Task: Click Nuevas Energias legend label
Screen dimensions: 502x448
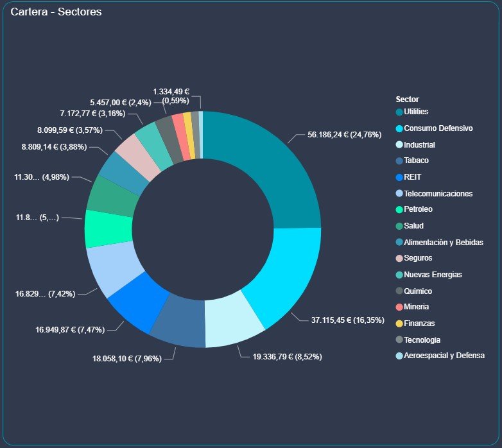Action: coord(433,275)
